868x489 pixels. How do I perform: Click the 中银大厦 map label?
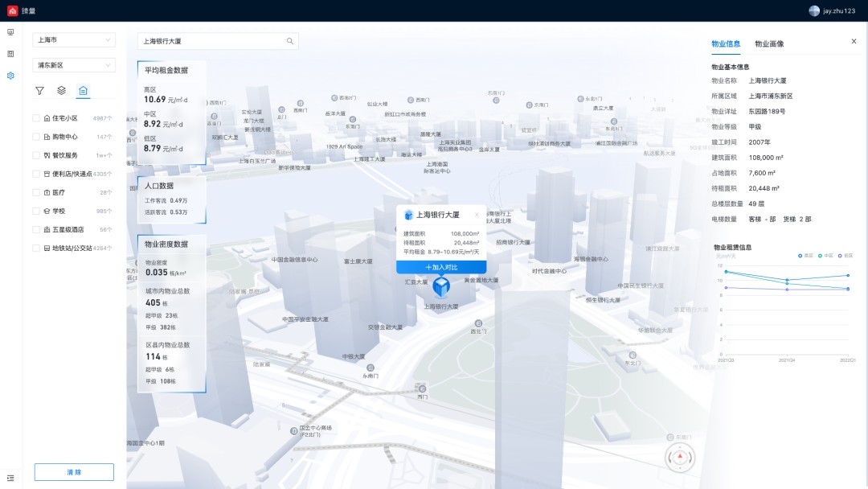point(353,356)
